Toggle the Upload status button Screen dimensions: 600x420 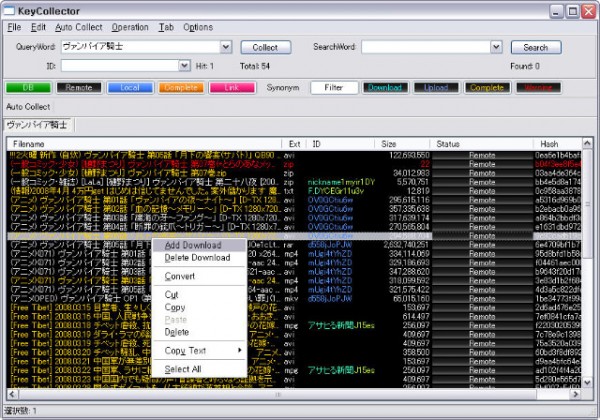436,88
